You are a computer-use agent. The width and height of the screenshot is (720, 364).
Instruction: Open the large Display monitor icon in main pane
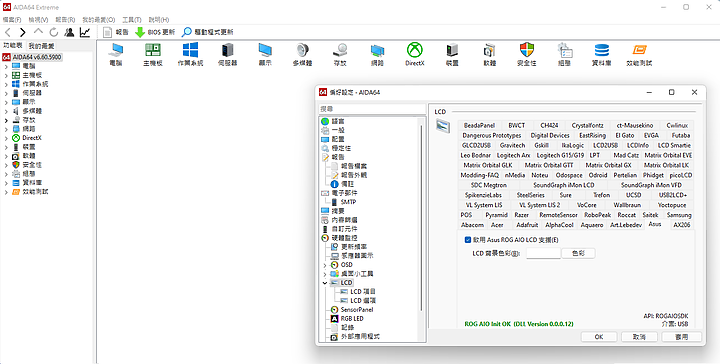point(265,50)
